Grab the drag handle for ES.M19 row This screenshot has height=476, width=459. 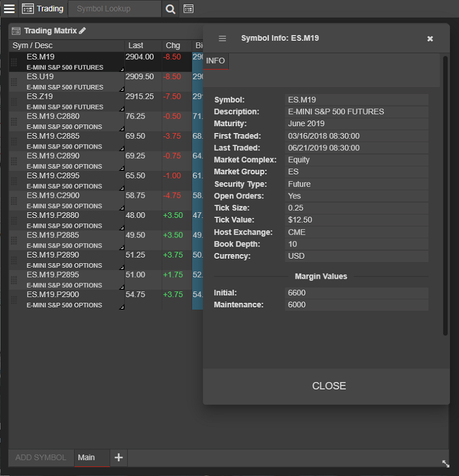click(14, 62)
